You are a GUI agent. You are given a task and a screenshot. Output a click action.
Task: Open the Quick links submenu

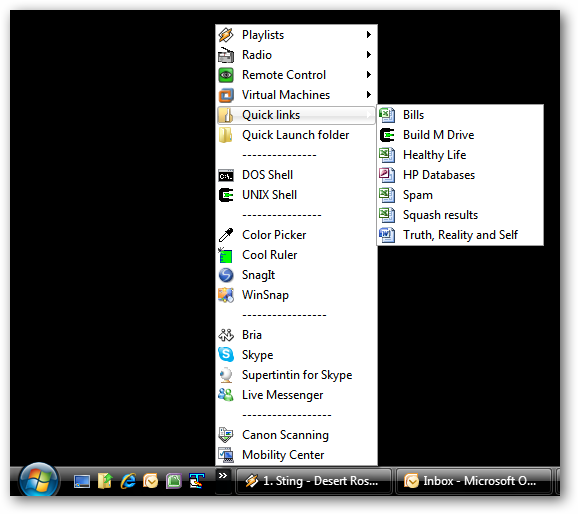pos(296,115)
